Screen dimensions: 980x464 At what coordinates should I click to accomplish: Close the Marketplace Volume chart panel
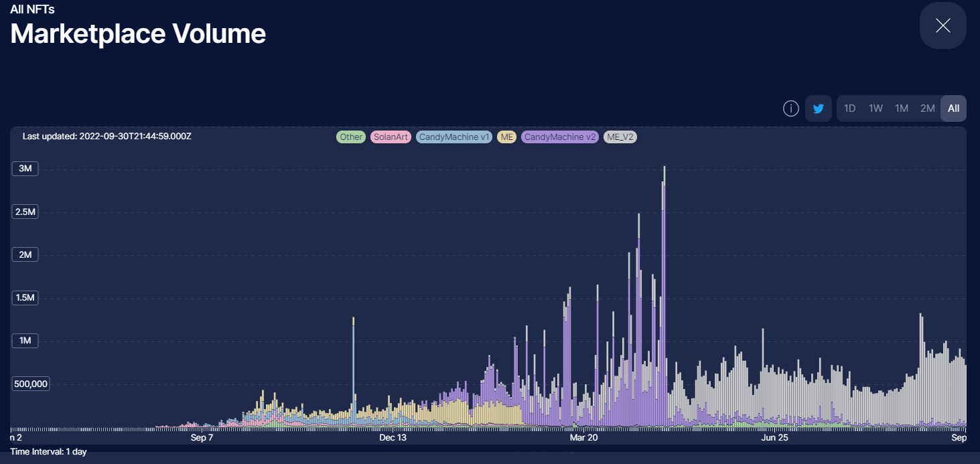[942, 25]
